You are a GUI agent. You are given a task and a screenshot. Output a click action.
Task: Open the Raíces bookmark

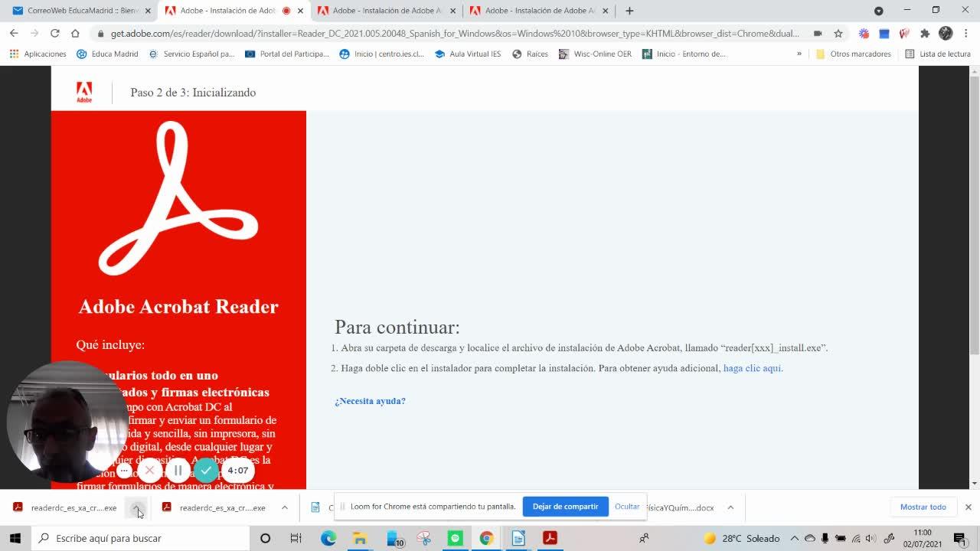pos(530,54)
